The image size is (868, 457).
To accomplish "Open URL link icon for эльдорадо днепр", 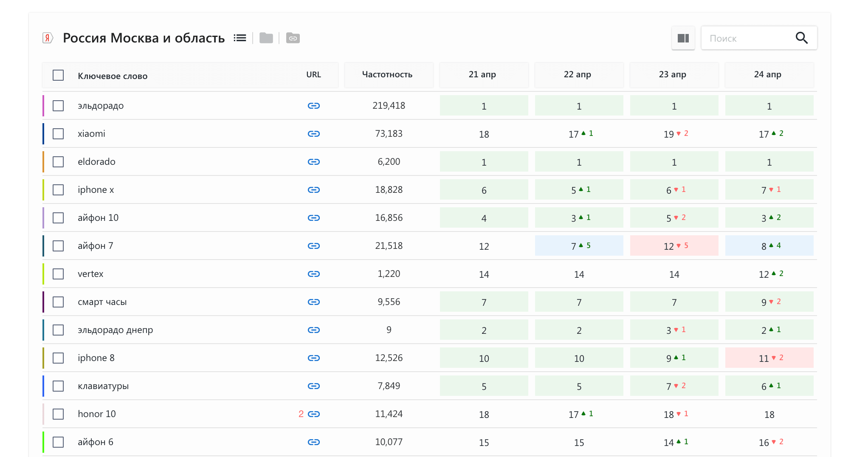I will (x=314, y=330).
